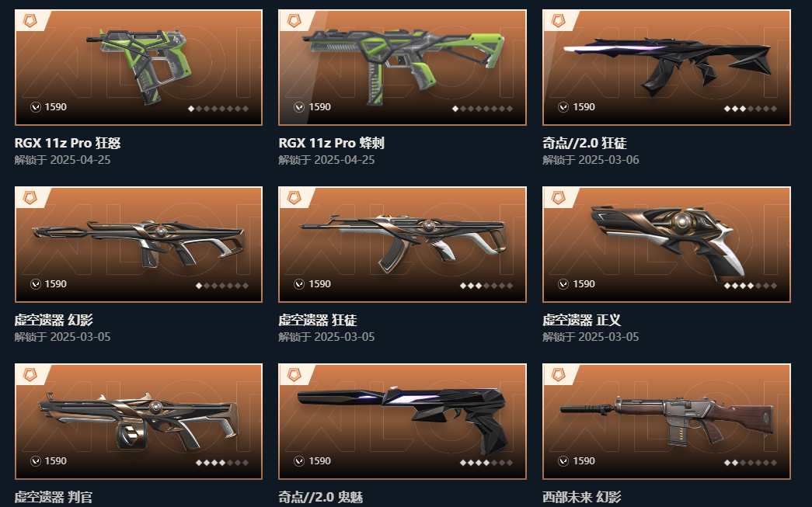Click the 虚空遗器 狂徒 title text
Image resolution: width=812 pixels, height=507 pixels.
318,320
